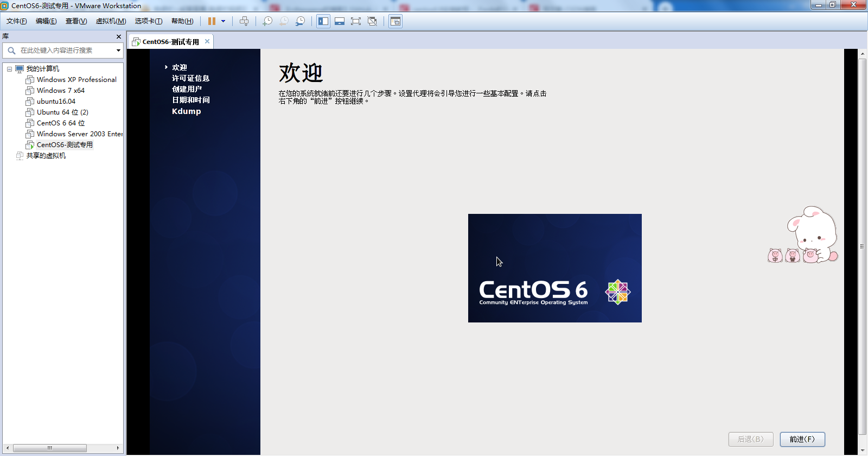Click the VM view scroll down arrow
The image size is (868, 456).
863,451
